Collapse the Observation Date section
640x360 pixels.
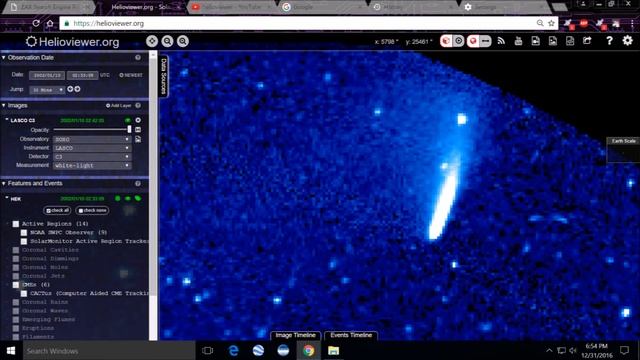tap(4, 58)
